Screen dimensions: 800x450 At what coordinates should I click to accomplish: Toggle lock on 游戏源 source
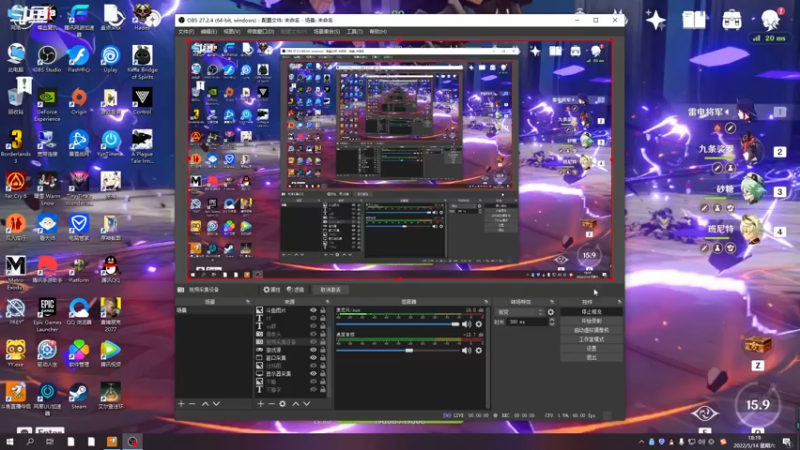click(x=322, y=350)
